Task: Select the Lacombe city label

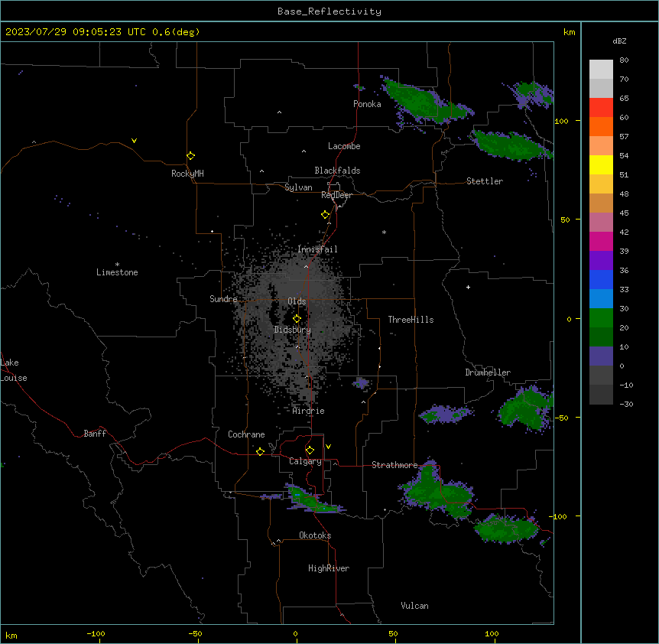Action: tap(344, 146)
